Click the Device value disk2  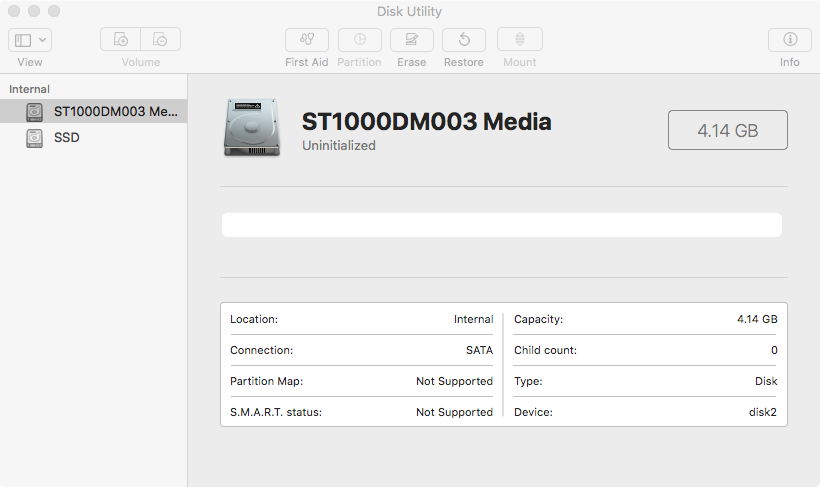pyautogui.click(x=763, y=412)
